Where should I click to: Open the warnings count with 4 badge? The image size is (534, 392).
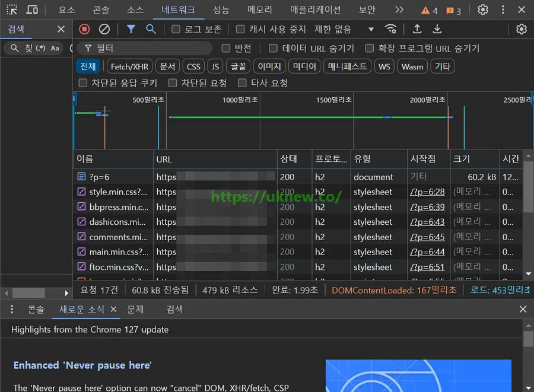(429, 11)
